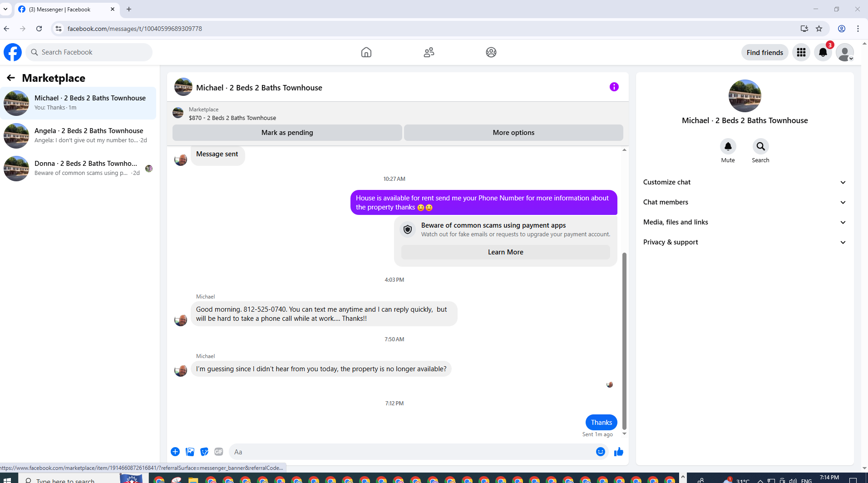Open the purple conversation information icon

(x=614, y=87)
